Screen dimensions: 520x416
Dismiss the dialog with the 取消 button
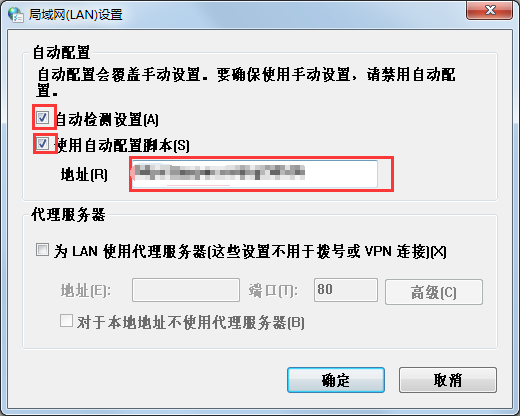(x=448, y=380)
